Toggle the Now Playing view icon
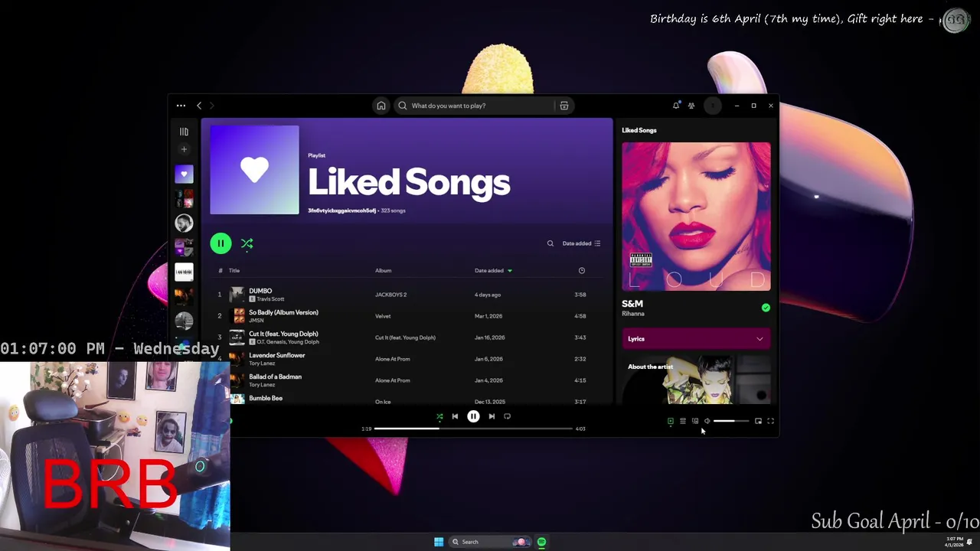 pyautogui.click(x=670, y=421)
